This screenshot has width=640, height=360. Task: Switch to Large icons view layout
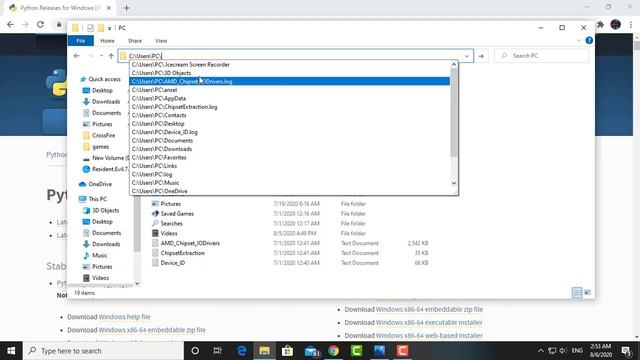587,292
